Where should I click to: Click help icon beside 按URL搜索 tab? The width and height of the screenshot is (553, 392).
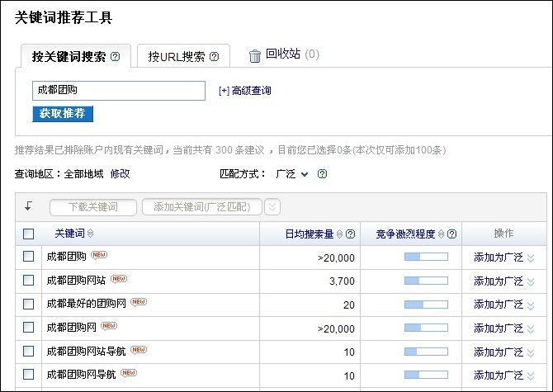tap(215, 57)
